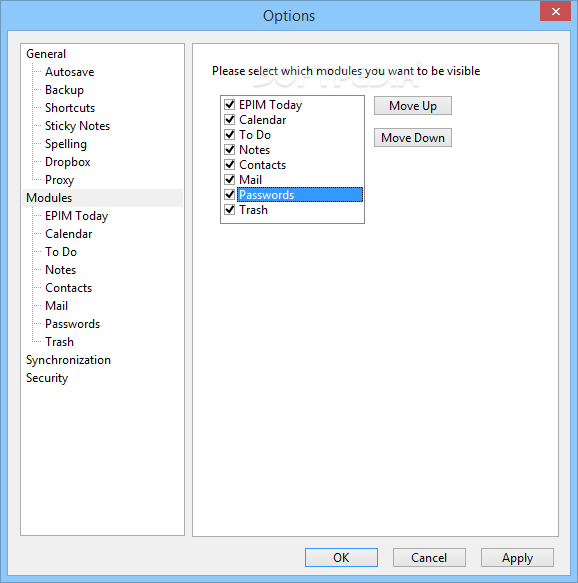Open Sticky Notes settings

point(77,126)
